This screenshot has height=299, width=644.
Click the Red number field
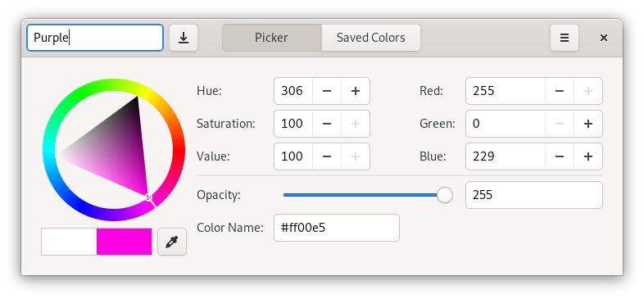tap(506, 91)
